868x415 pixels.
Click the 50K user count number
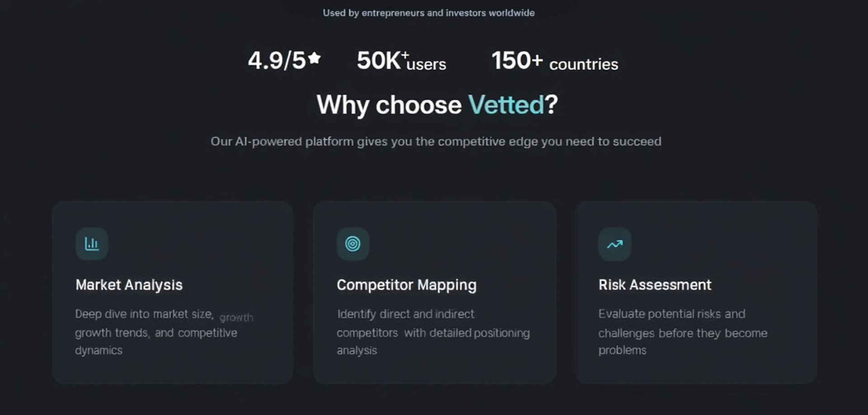(379, 61)
